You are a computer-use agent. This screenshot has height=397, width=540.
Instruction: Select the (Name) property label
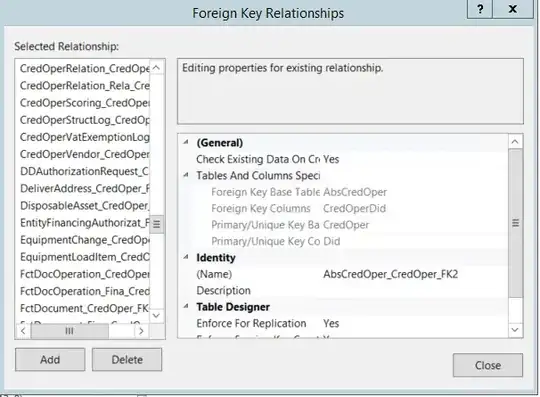click(x=214, y=274)
